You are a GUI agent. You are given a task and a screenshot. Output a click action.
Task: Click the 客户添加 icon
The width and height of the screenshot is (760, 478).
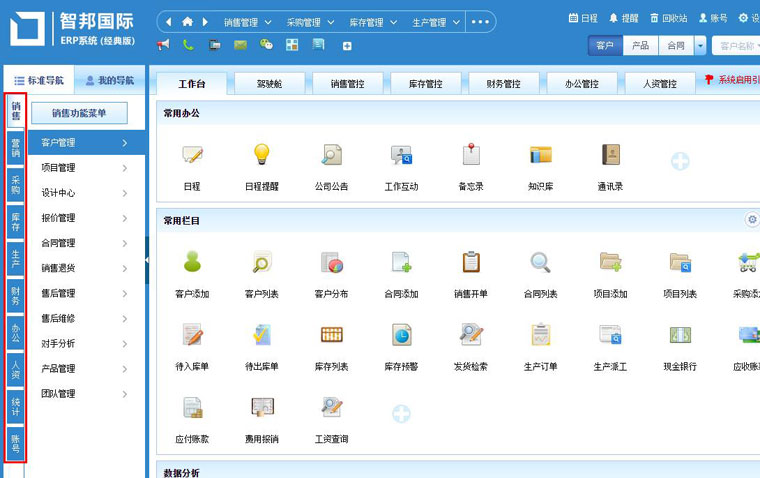tap(192, 263)
